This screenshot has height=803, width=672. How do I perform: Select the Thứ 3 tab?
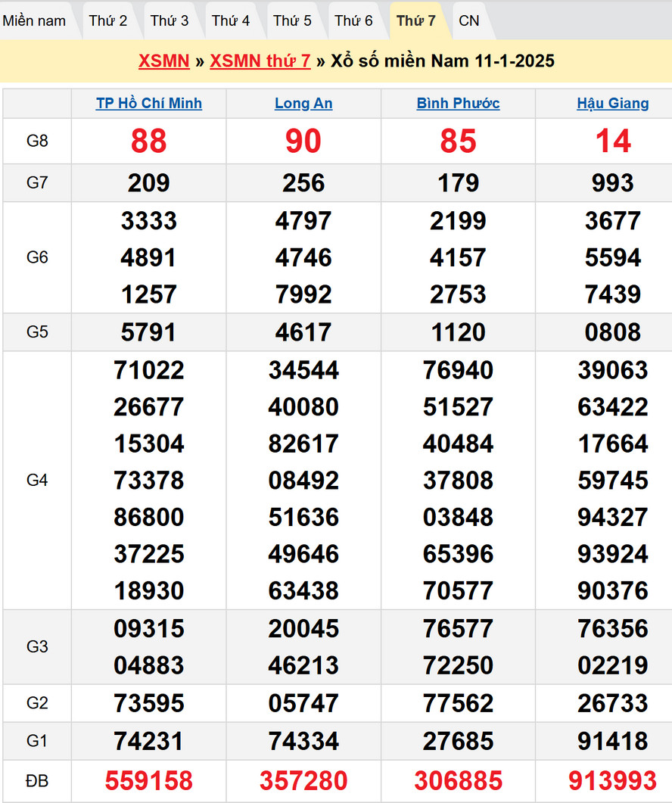pos(170,20)
